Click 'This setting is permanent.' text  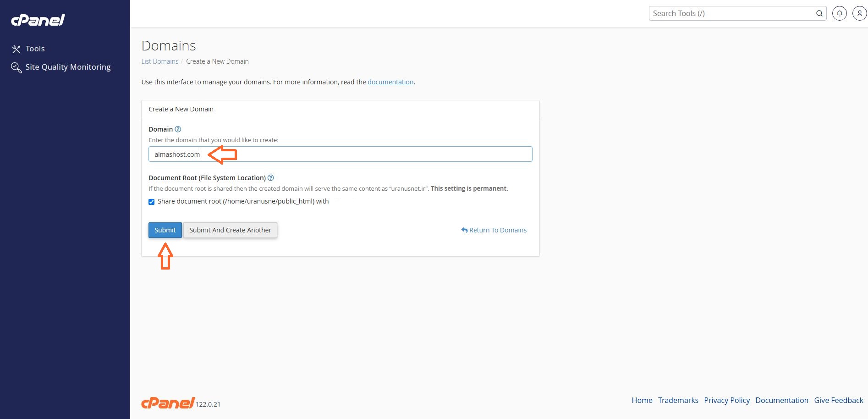[469, 188]
